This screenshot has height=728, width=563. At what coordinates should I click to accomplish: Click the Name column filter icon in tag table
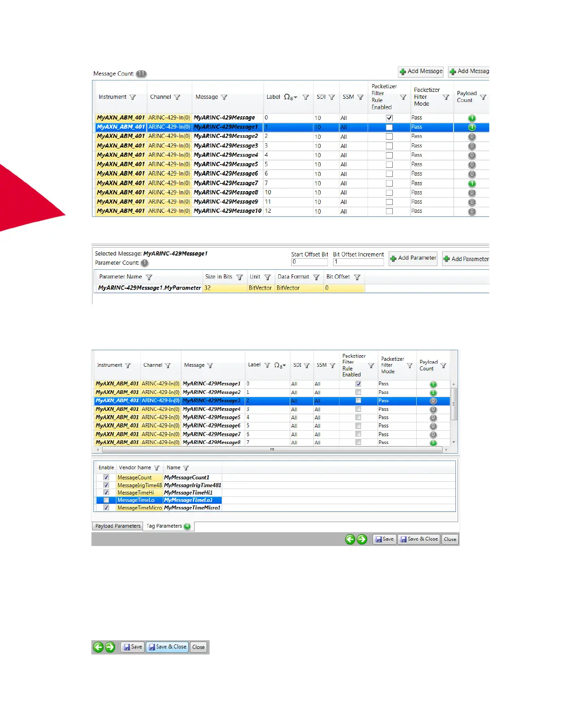186,468
